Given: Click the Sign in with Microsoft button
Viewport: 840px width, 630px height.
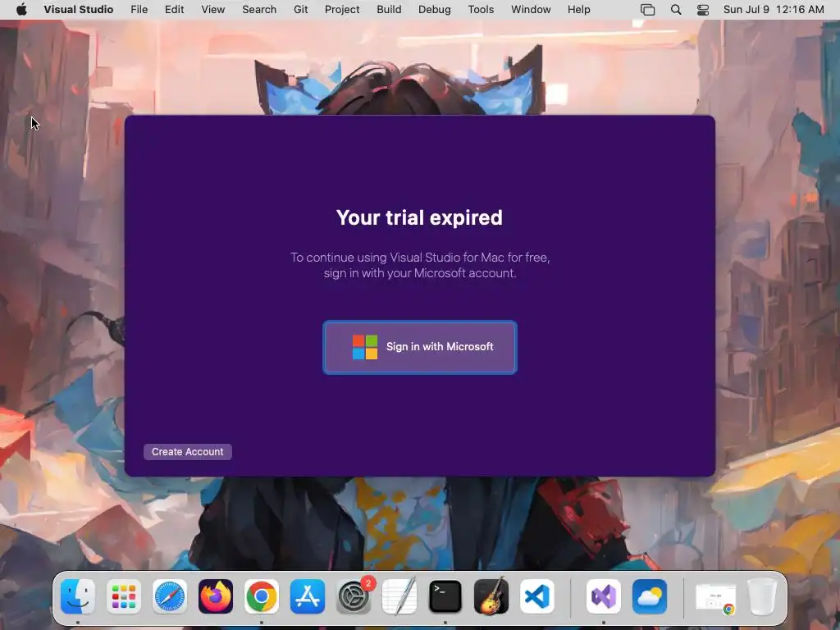Looking at the screenshot, I should pos(419,347).
